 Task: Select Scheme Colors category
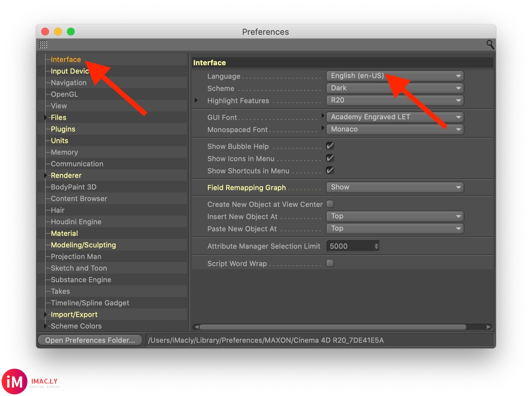[x=76, y=326]
